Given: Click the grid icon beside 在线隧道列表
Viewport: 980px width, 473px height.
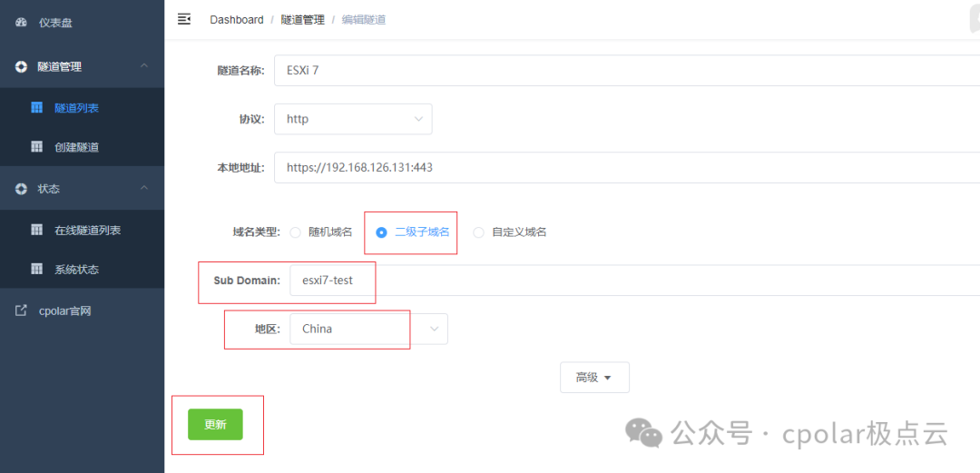Looking at the screenshot, I should pos(37,230).
